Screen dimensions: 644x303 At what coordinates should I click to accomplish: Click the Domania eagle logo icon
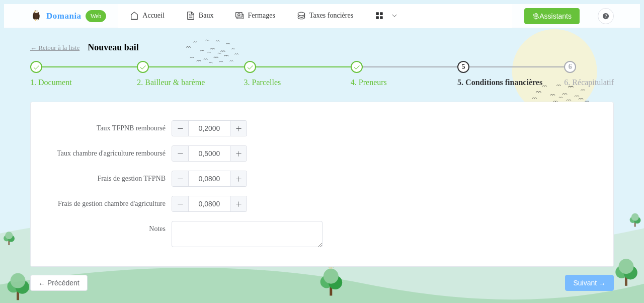[36, 16]
